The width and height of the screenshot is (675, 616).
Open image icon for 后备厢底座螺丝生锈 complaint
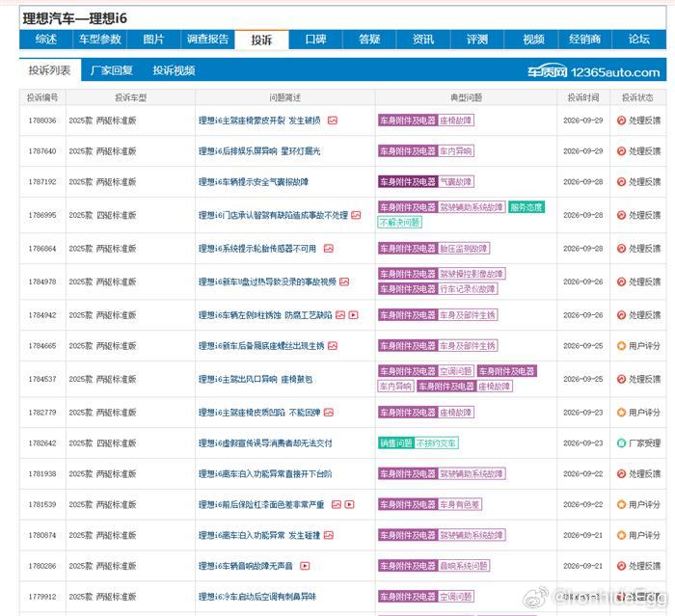click(x=333, y=346)
